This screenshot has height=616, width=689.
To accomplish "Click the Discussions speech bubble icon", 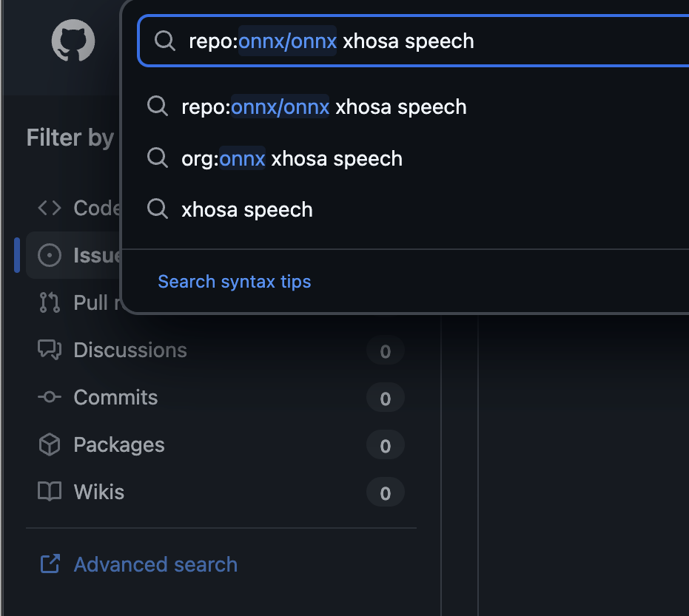I will click(x=50, y=350).
